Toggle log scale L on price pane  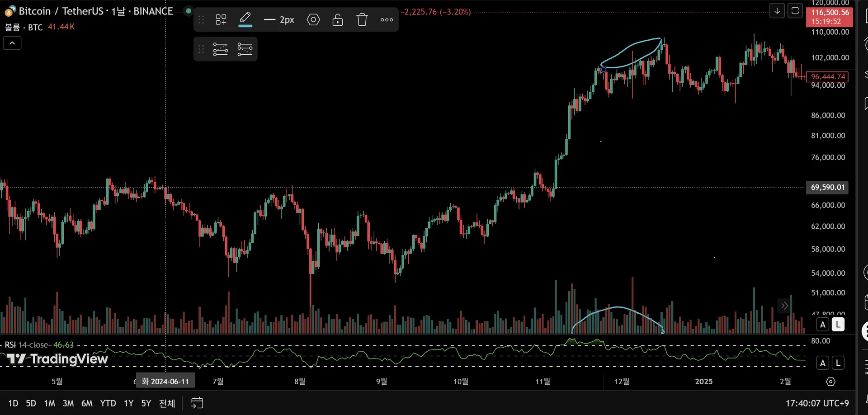click(x=838, y=324)
